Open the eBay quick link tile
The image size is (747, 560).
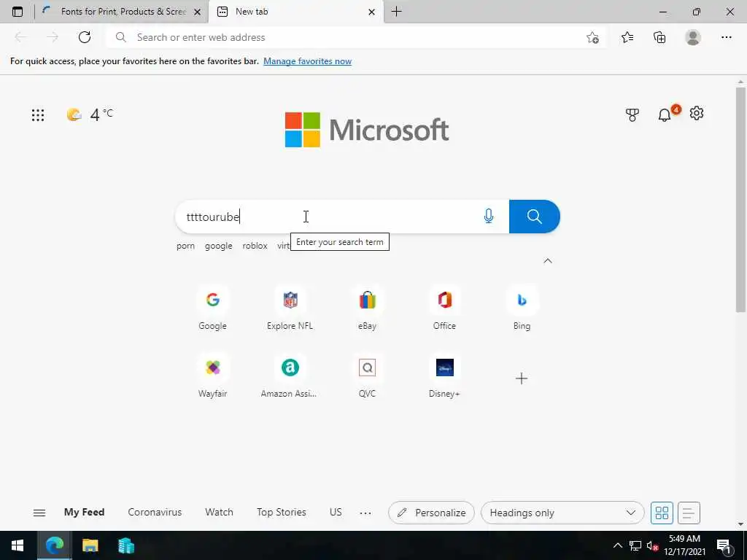point(368,308)
